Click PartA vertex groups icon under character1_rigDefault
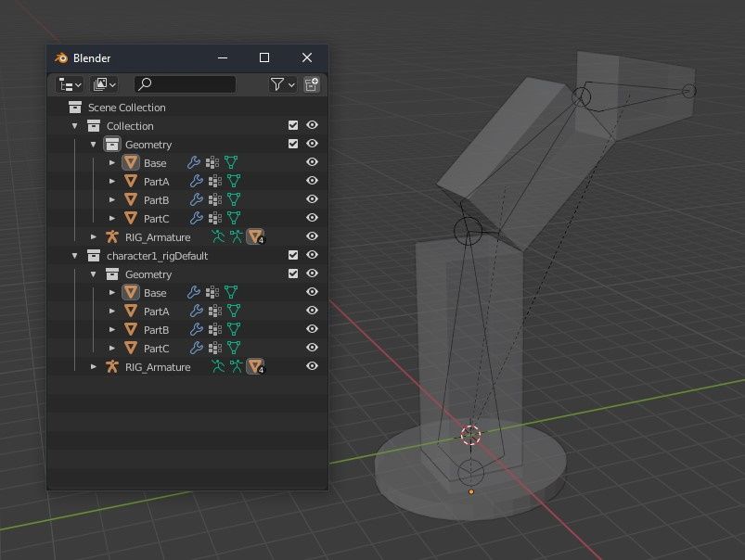The width and height of the screenshot is (745, 560). click(214, 311)
